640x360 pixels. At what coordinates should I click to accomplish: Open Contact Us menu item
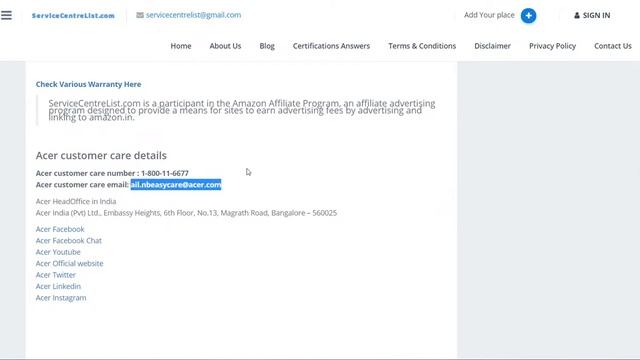click(613, 46)
